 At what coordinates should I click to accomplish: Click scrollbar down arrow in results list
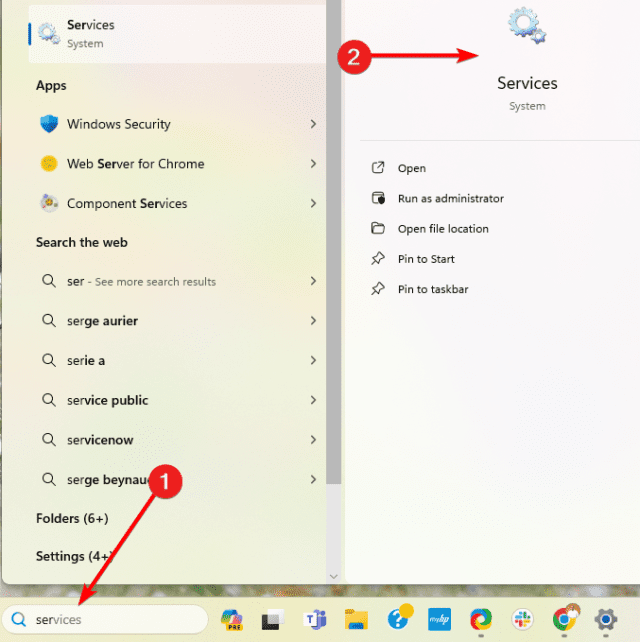tap(333, 576)
